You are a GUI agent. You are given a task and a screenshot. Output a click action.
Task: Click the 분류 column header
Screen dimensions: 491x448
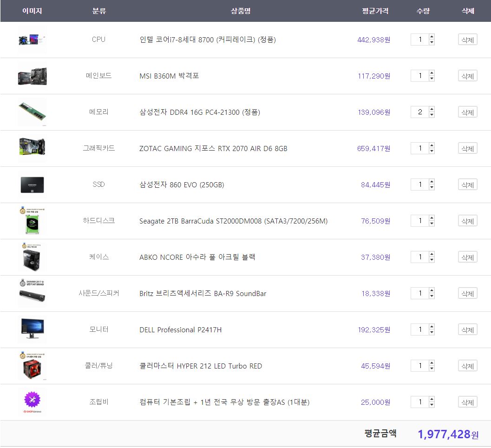click(99, 11)
